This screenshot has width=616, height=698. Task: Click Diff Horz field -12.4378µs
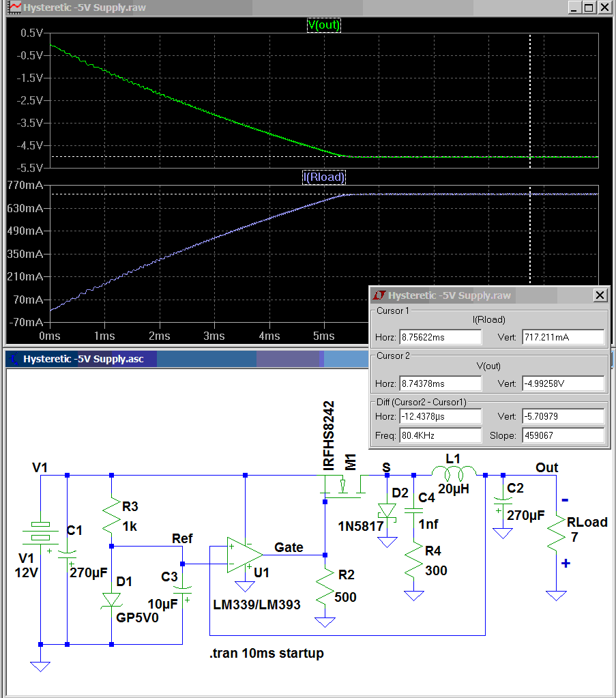point(440,416)
